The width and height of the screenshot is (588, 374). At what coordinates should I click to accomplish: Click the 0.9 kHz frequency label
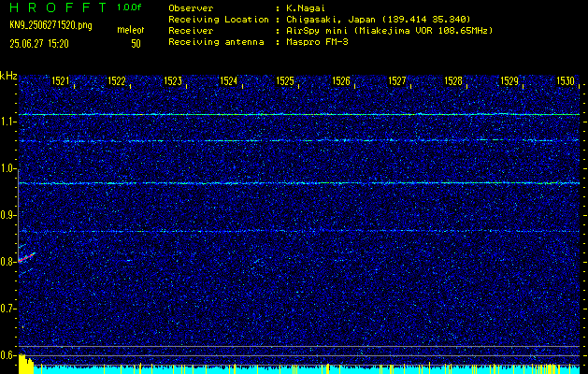point(7,215)
